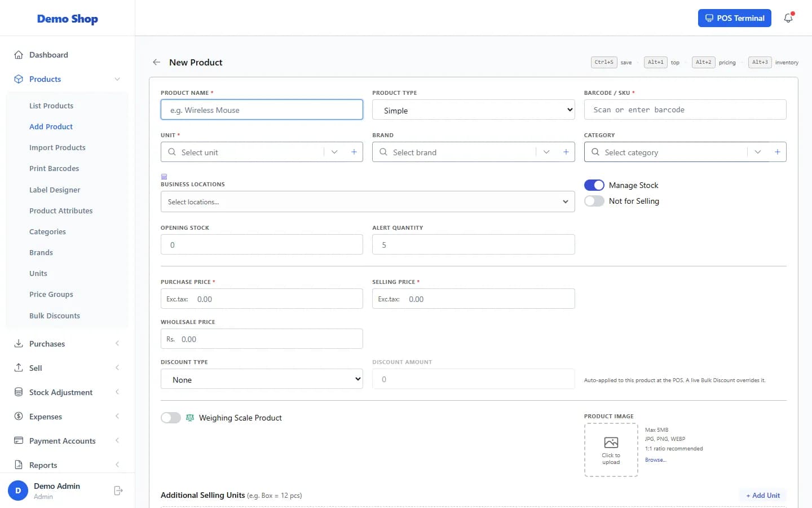Image resolution: width=812 pixels, height=508 pixels.
Task: Open the Select category dropdown
Action: pos(758,152)
